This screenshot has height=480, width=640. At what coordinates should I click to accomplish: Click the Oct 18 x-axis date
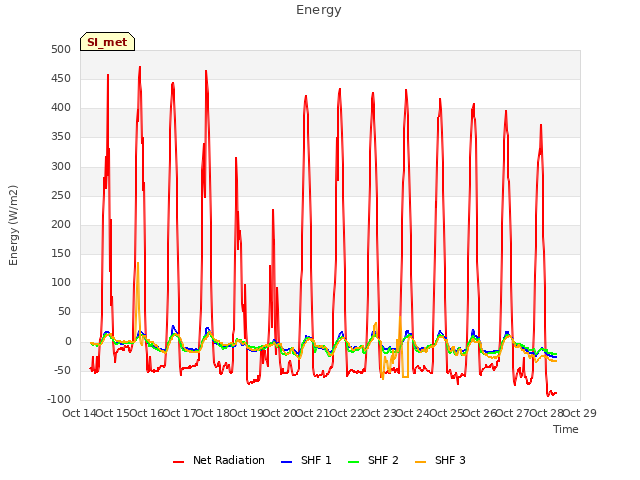pyautogui.click(x=213, y=413)
